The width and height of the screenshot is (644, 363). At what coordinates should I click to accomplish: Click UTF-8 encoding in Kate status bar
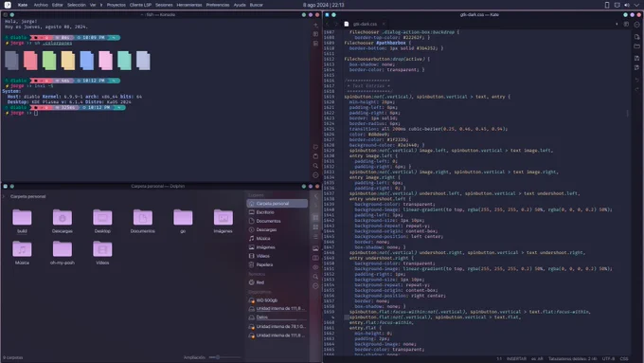tap(608, 359)
